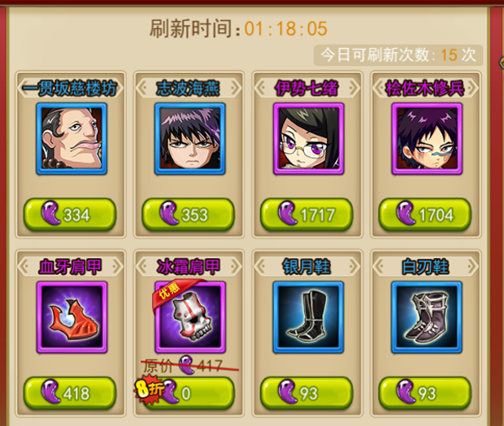The image size is (504, 426).
Task: Purchase 银月鞋 for 93 souls
Action: pyautogui.click(x=307, y=393)
